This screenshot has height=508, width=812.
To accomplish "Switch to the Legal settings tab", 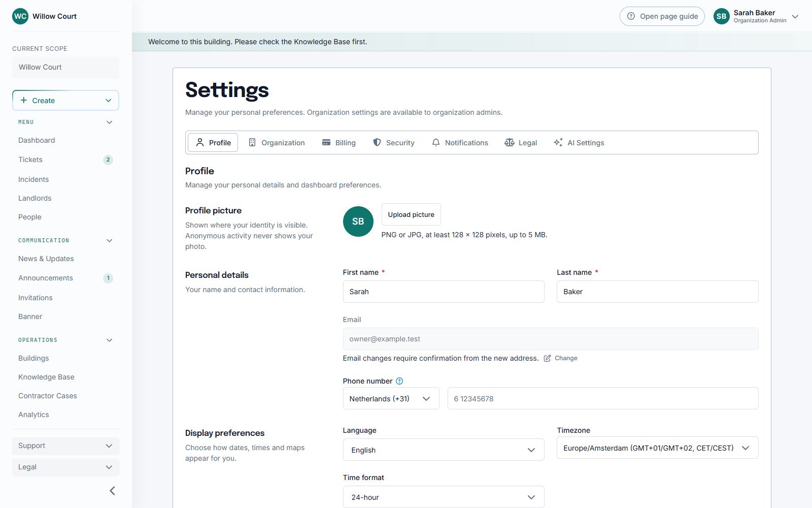I will 521,143.
